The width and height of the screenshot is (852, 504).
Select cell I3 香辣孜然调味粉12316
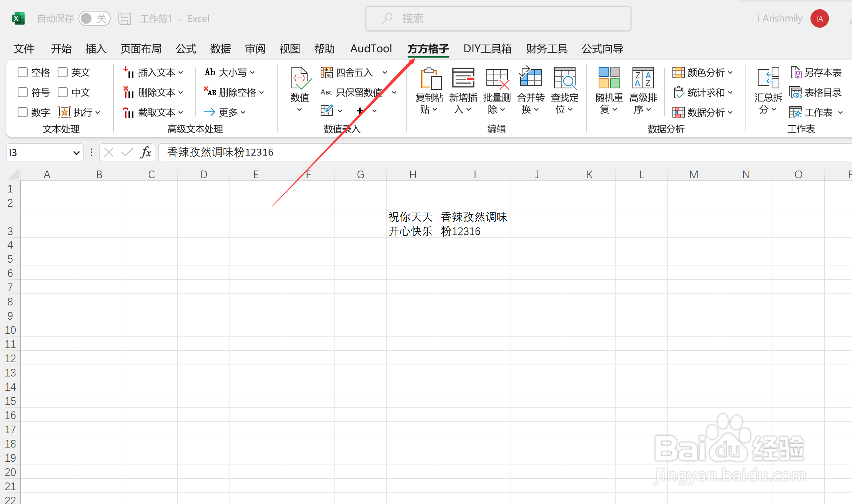click(x=475, y=224)
